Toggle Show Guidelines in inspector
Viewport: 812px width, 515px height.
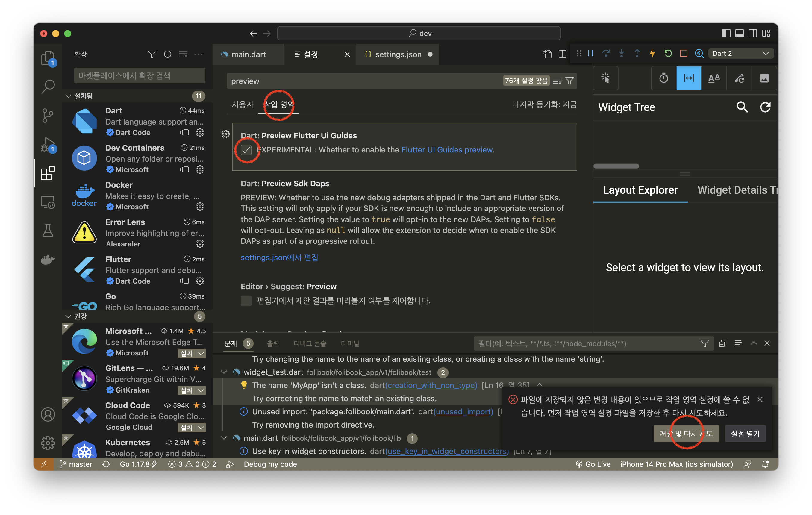689,78
